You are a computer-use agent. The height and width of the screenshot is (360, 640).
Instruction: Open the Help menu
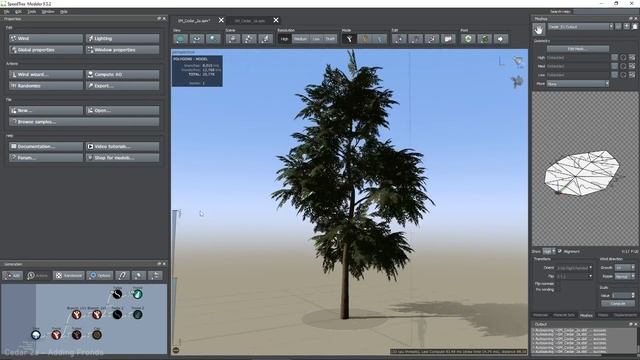click(64, 12)
